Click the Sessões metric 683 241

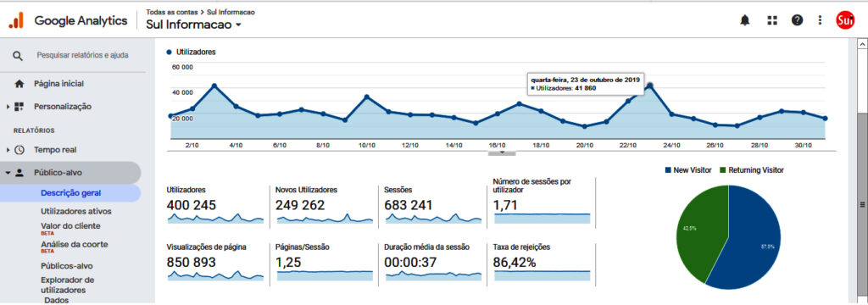[x=409, y=205]
